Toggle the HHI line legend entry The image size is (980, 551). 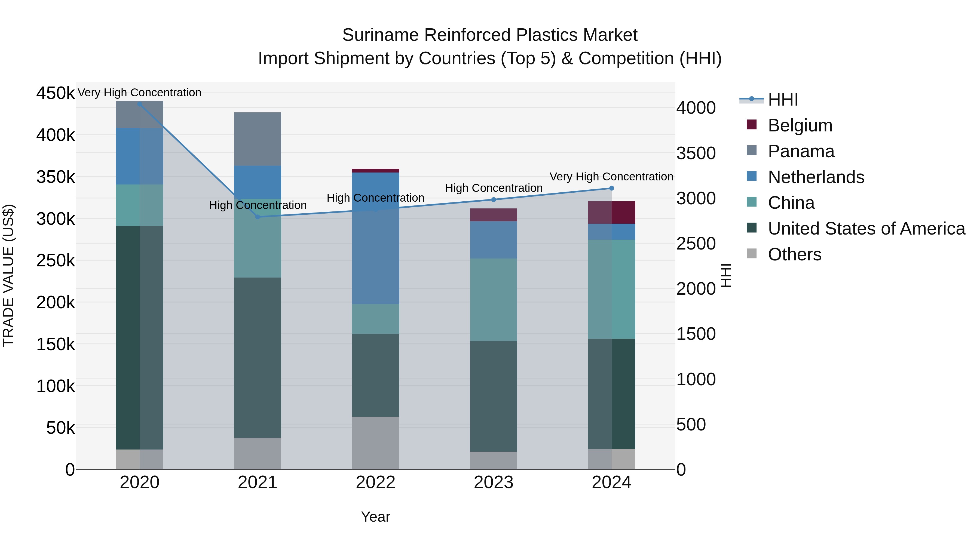pos(768,100)
